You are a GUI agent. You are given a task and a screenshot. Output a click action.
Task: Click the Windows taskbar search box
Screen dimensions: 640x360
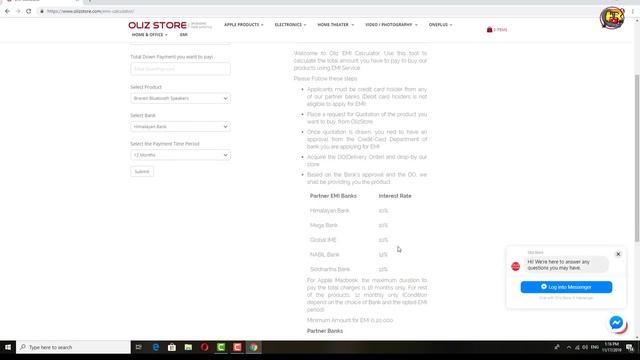73,347
